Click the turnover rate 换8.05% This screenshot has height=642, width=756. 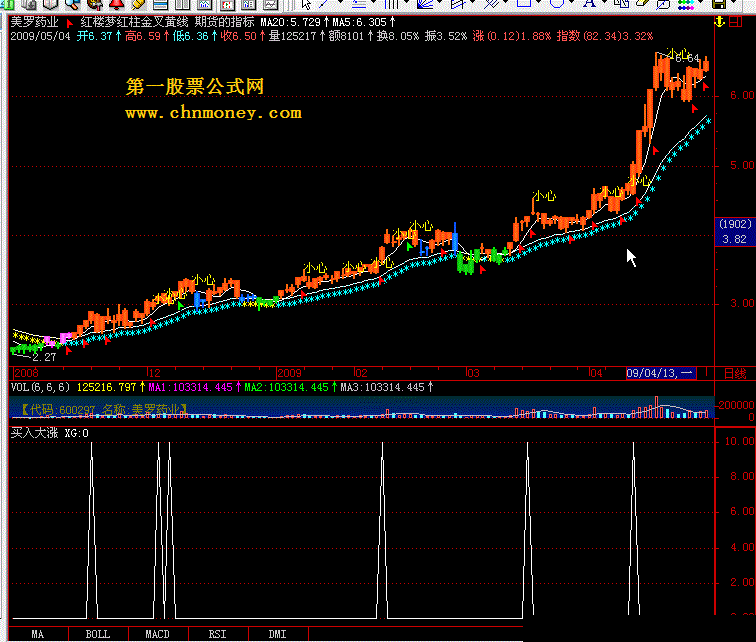tap(398, 37)
